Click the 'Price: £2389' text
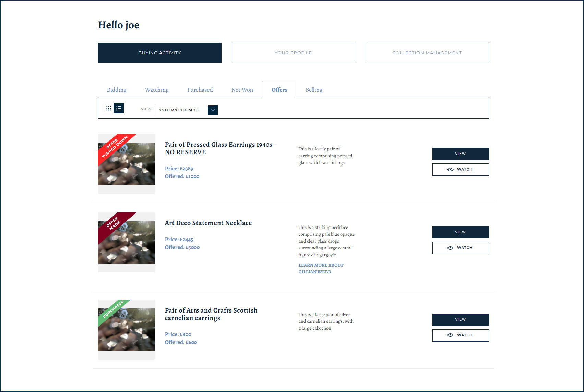The width and height of the screenshot is (584, 392). (x=179, y=169)
